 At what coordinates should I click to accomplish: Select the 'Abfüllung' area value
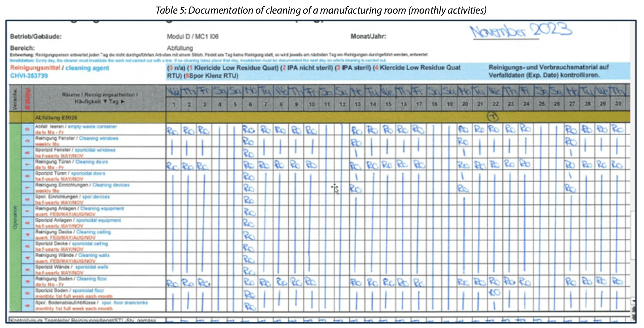tap(180, 48)
